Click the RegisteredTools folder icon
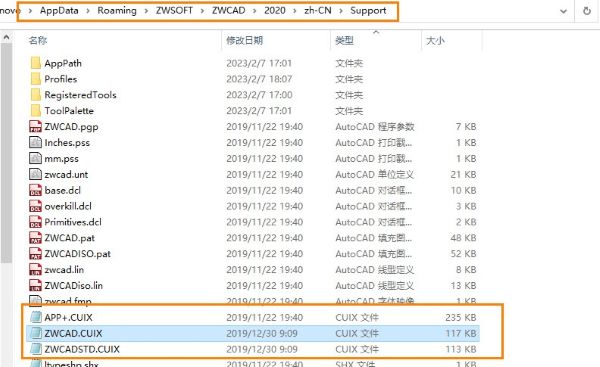 point(36,95)
